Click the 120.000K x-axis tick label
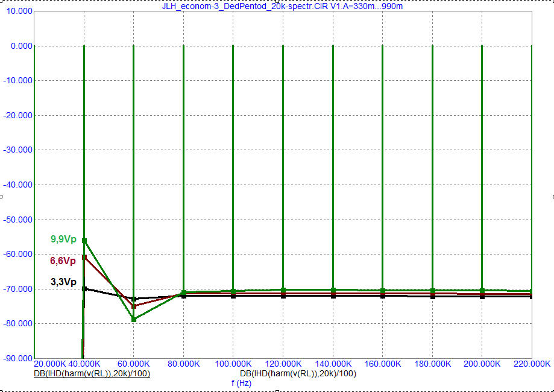Screen dimensions: 554x392 pyautogui.click(x=283, y=364)
